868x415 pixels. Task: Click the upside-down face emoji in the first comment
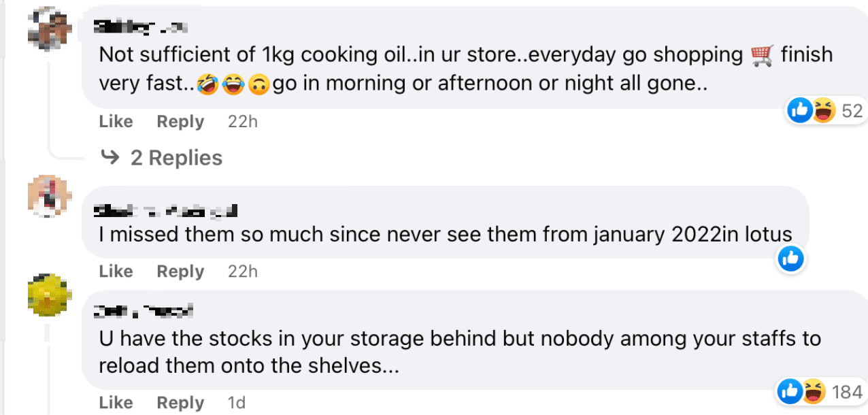258,82
